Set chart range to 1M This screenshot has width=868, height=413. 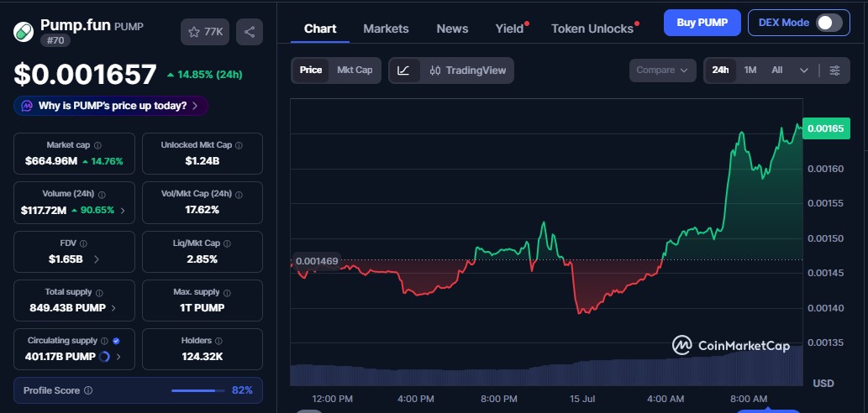[x=750, y=71]
